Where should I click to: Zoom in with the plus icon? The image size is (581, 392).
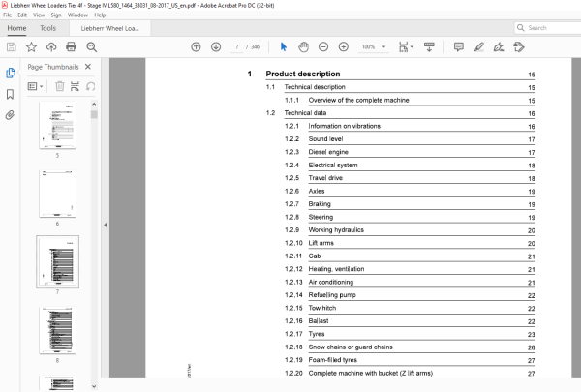click(x=344, y=47)
